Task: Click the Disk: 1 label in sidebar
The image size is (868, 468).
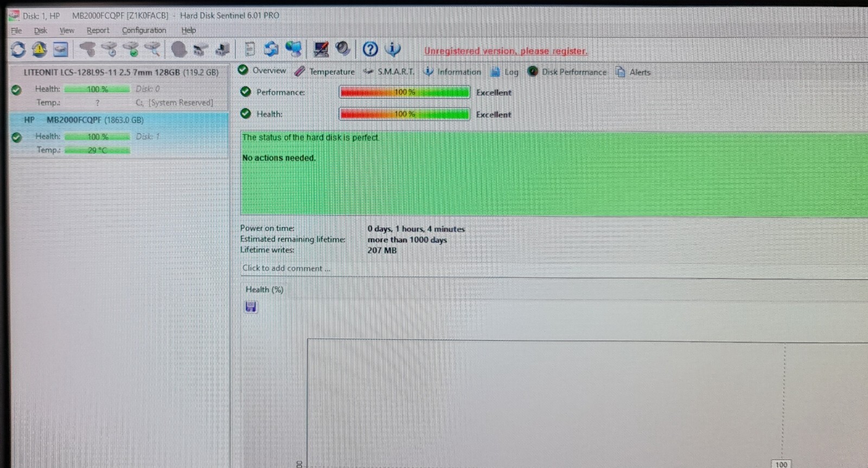Action: click(148, 136)
